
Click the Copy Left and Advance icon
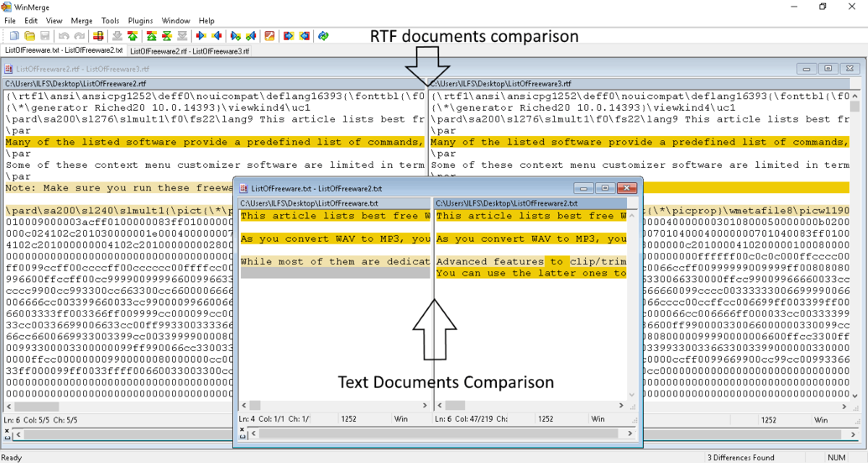tap(250, 35)
